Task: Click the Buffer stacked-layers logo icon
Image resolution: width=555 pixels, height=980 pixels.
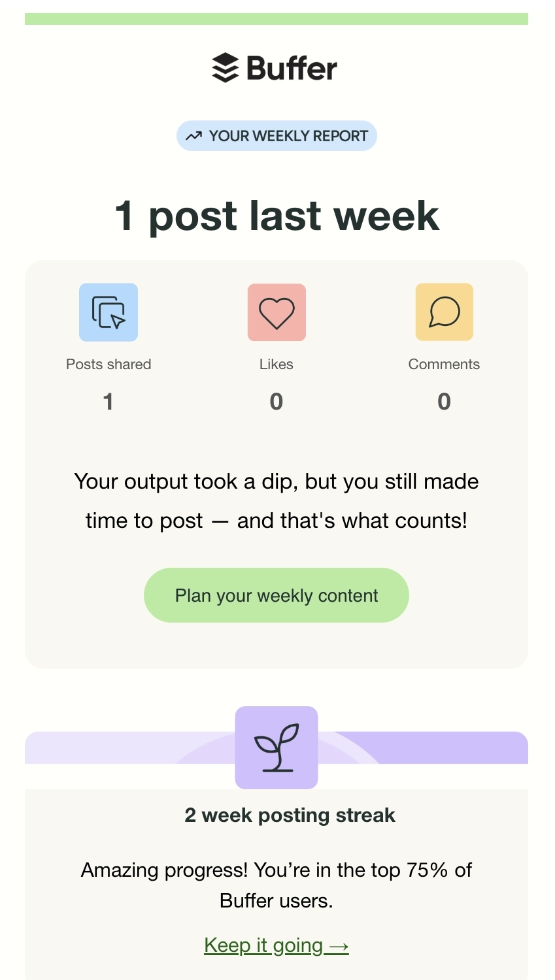Action: coord(225,68)
